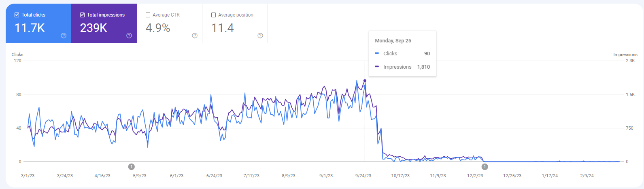Viewport: 644px width, 189px height.
Task: Click the 120 clicks axis label
Action: click(17, 61)
